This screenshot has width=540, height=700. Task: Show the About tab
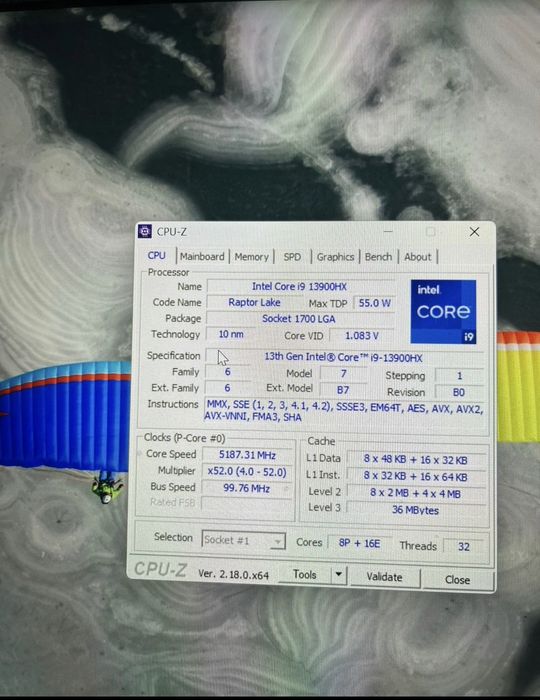(418, 257)
